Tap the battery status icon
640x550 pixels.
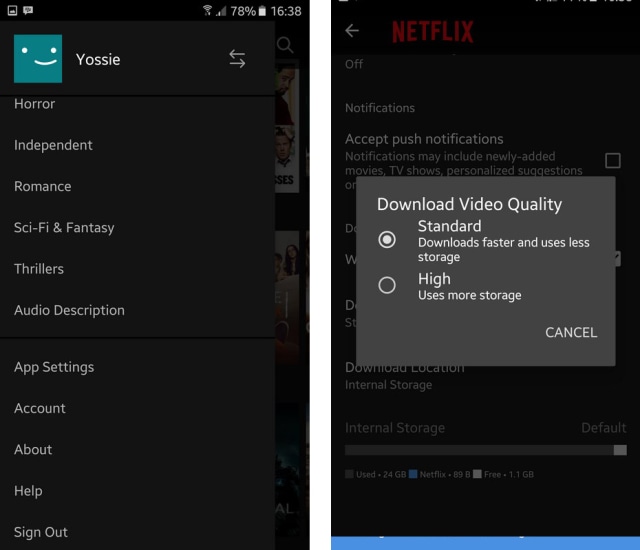point(262,11)
